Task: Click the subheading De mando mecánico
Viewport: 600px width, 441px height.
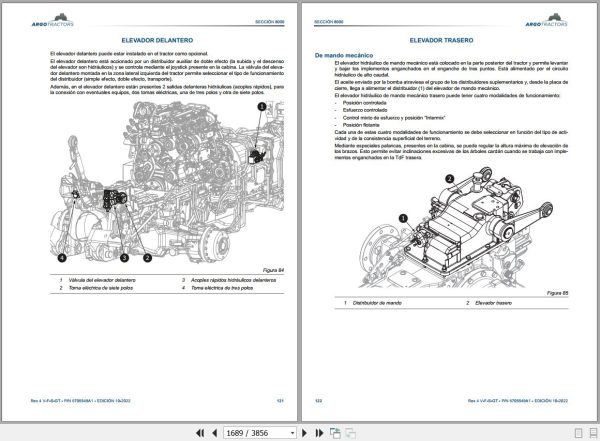Action: tap(344, 55)
